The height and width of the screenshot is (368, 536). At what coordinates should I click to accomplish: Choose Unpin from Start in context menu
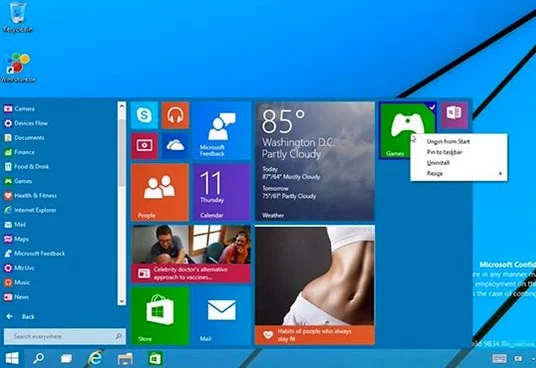(459, 141)
